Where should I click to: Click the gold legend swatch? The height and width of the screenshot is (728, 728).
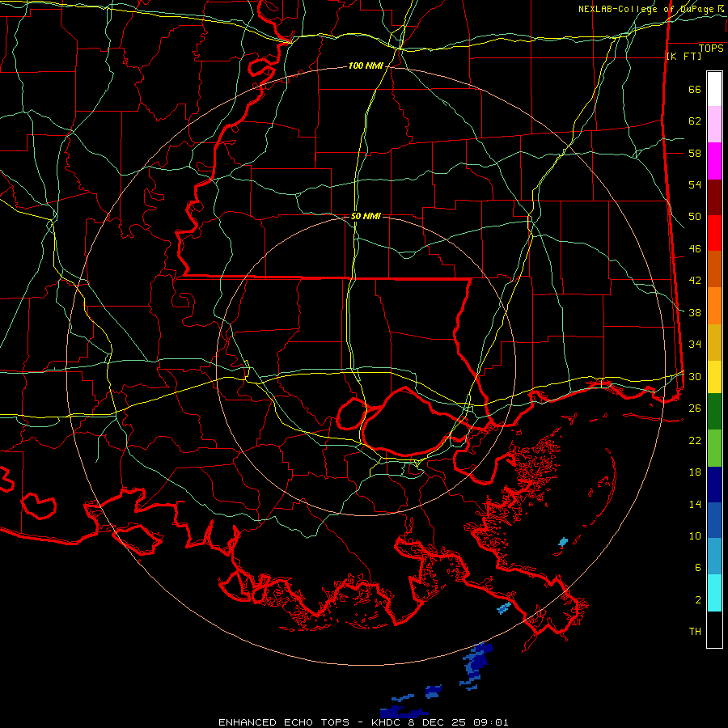point(714,342)
